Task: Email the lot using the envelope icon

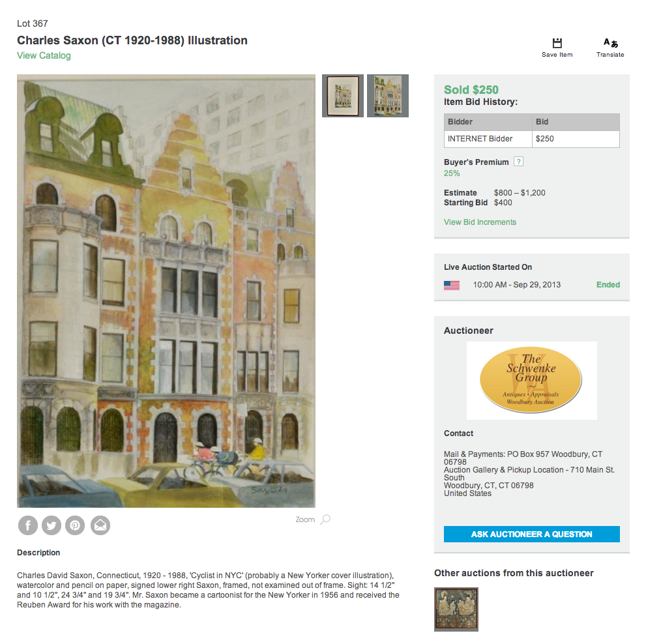Action: click(x=100, y=525)
